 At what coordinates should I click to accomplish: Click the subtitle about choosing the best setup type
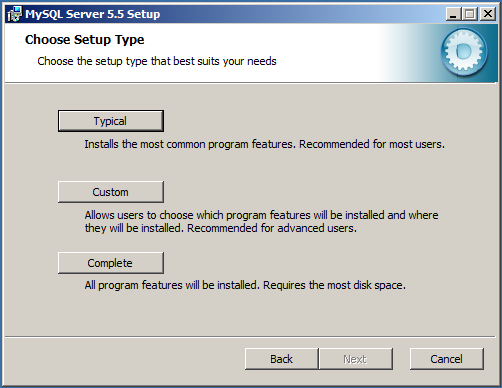tap(157, 61)
